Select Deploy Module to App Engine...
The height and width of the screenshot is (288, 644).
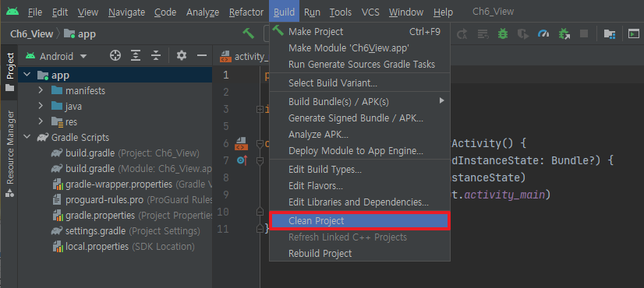click(x=359, y=151)
